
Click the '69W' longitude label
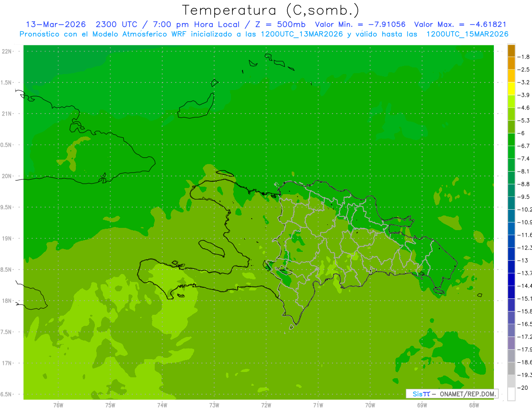click(422, 405)
